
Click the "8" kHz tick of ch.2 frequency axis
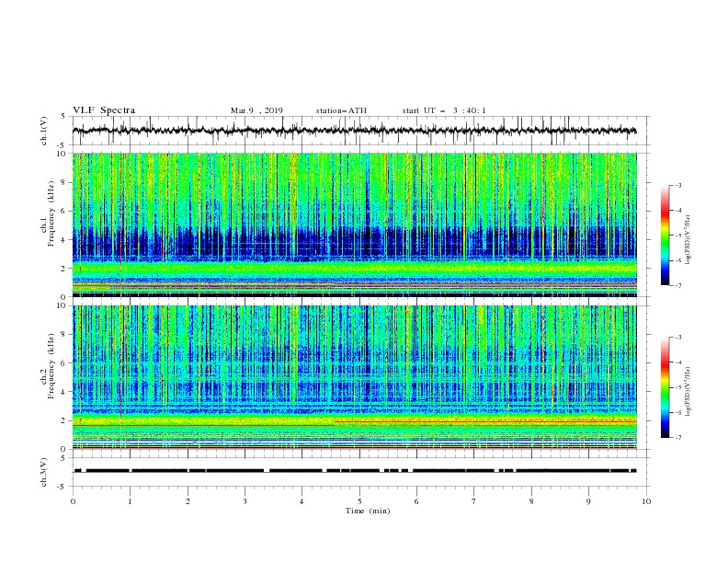coord(65,334)
